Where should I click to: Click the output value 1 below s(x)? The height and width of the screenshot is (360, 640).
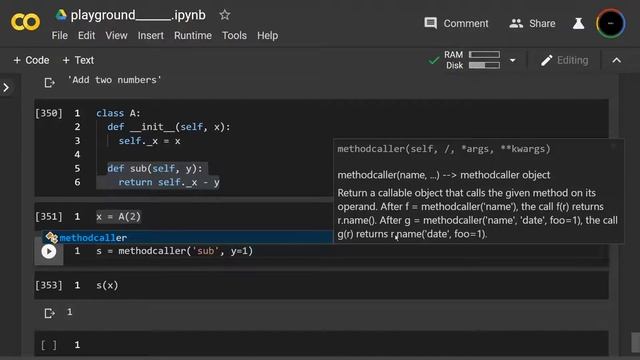(x=70, y=312)
